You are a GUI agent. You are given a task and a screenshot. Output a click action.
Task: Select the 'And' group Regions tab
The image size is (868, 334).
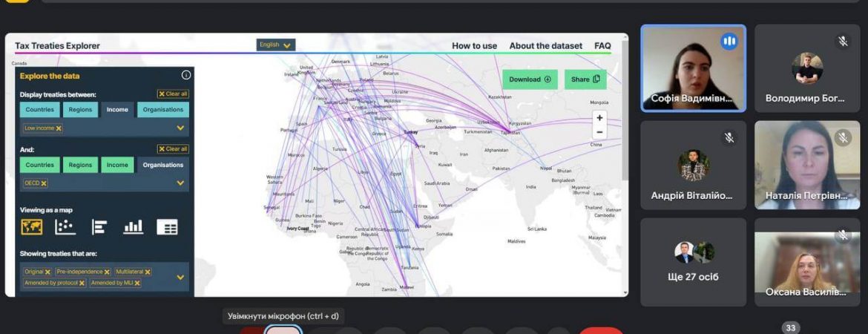(x=80, y=165)
